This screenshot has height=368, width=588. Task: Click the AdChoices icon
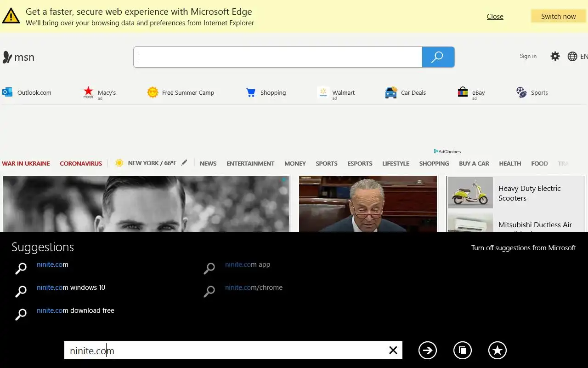pyautogui.click(x=436, y=151)
